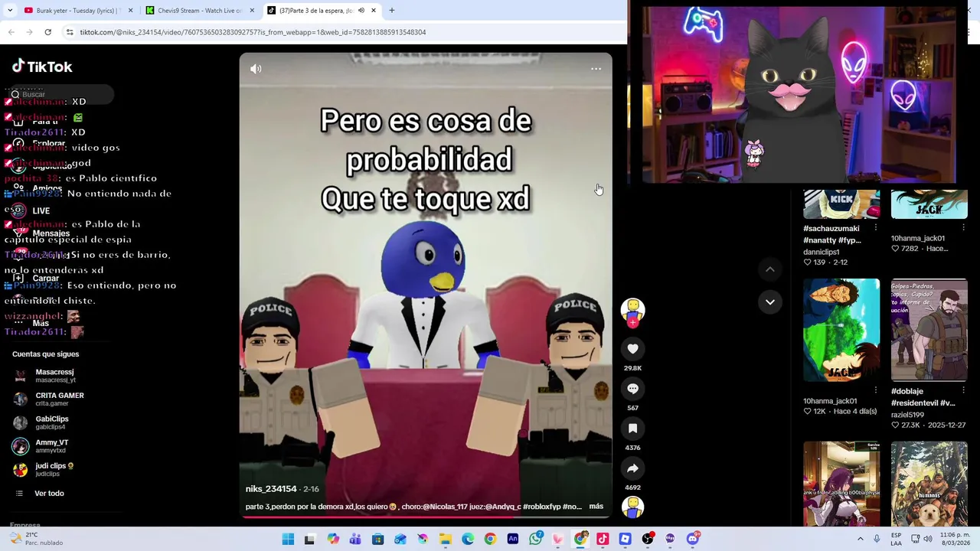Screen dimensions: 980x551
Task: Open the creator avatar beside the video
Action: [632, 310]
